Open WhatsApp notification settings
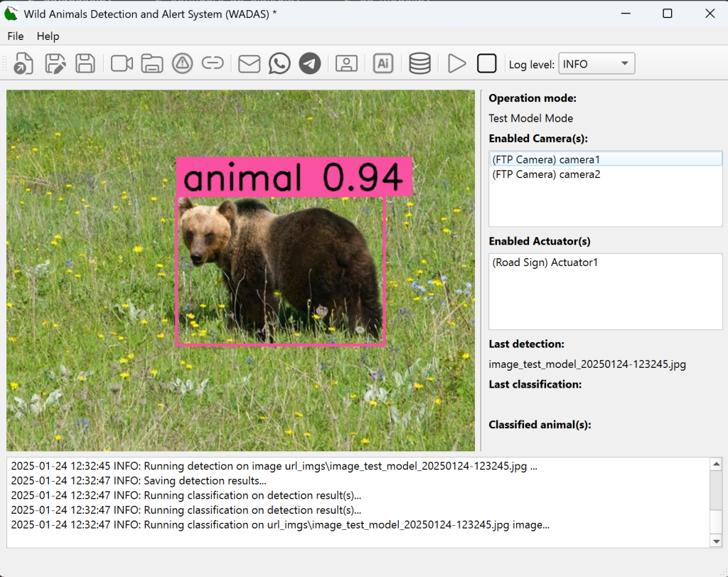728x577 pixels. pyautogui.click(x=279, y=64)
